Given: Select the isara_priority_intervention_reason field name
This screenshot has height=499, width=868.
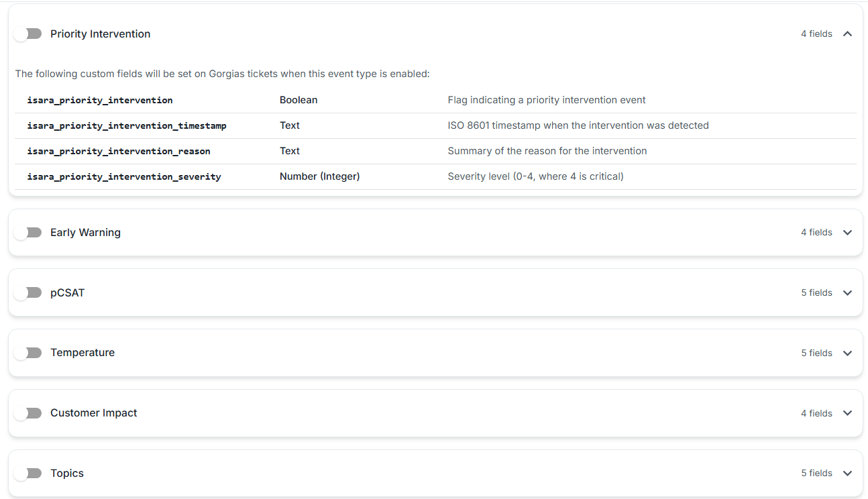Looking at the screenshot, I should 119,151.
